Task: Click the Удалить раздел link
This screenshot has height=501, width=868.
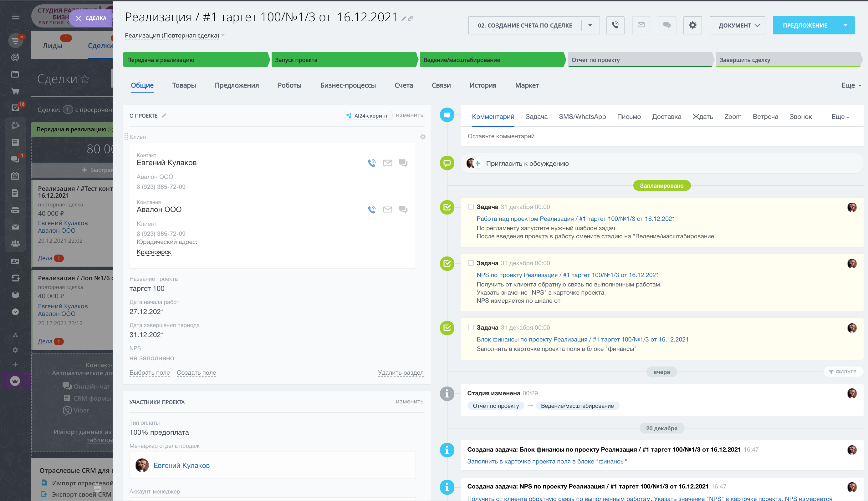Action: [400, 373]
